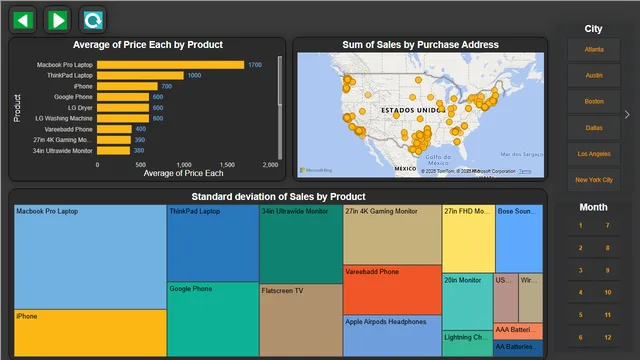Screen dimensions: 640x360
Task: Filter by Boston in City slicer
Action: tap(594, 102)
